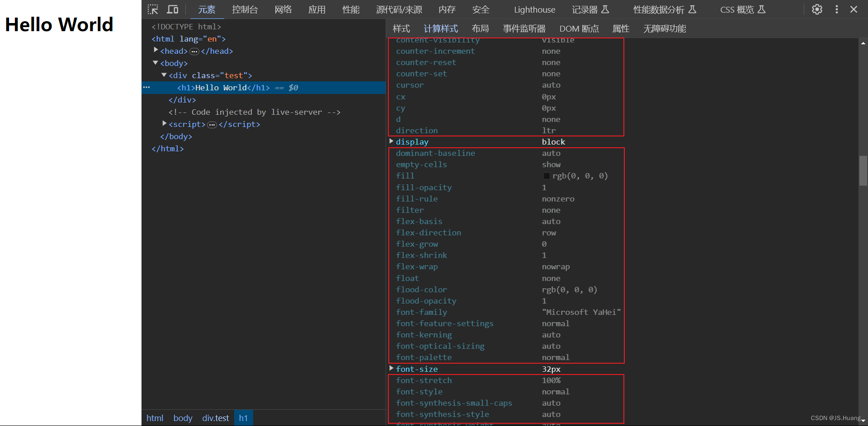Open the 布局 sidebar tab
The width and height of the screenshot is (868, 426).
tap(480, 29)
